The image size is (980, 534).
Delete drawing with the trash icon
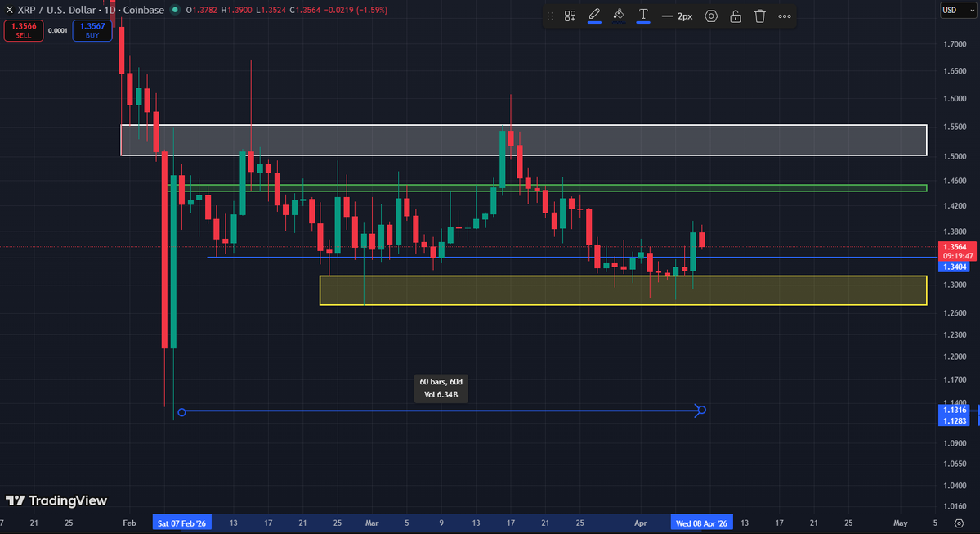pos(760,16)
